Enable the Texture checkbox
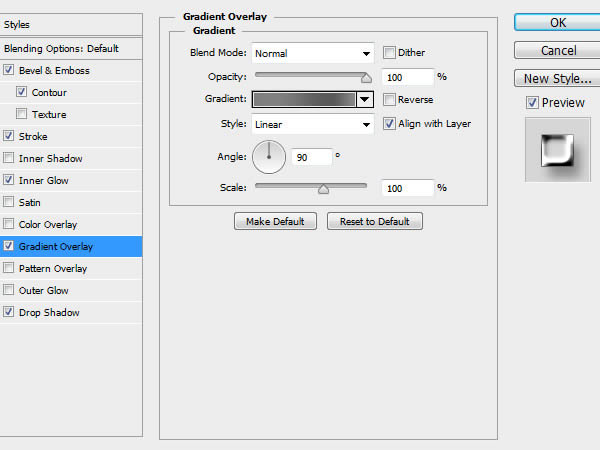Viewport: 600px width, 450px height. point(21,114)
